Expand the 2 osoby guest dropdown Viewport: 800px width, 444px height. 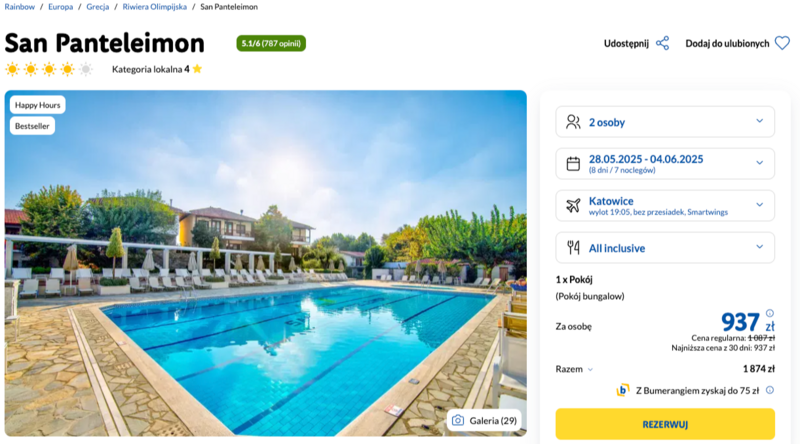coord(665,122)
